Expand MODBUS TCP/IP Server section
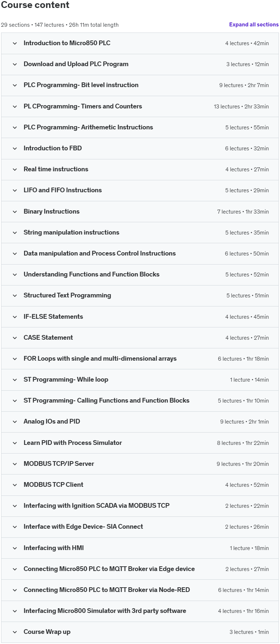The width and height of the screenshot is (280, 644). pyautogui.click(x=59, y=464)
